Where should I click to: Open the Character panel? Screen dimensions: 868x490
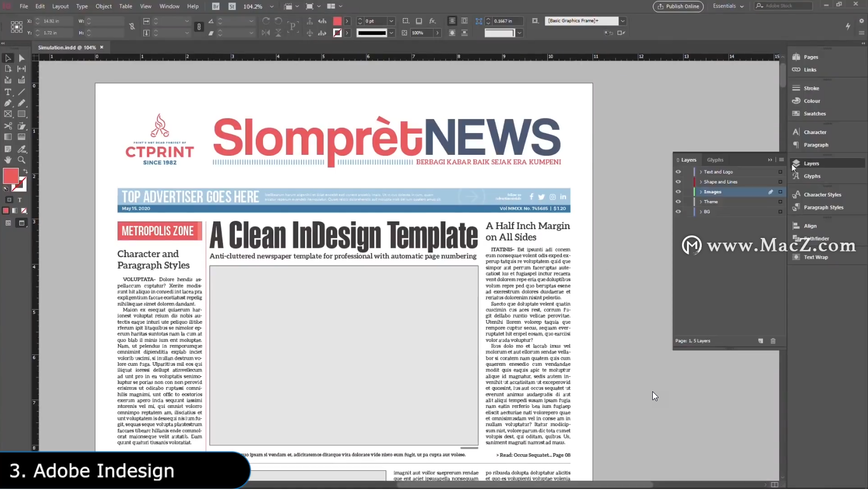(x=814, y=132)
